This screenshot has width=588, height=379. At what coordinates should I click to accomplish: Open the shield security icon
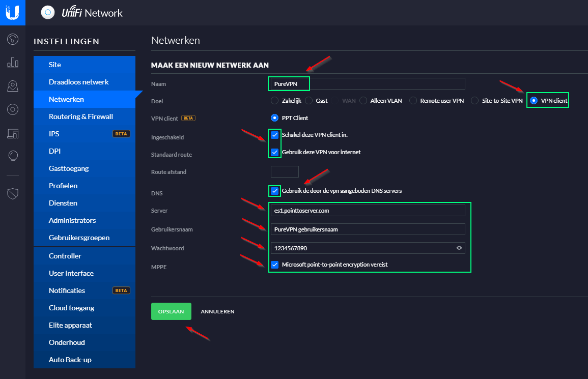(13, 193)
